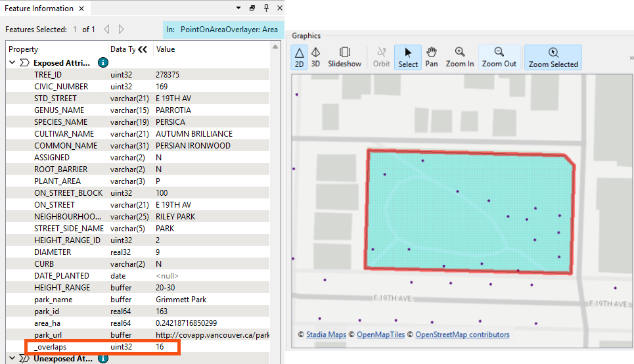Select the PLANT_AREA property row
The image size is (634, 364).
click(137, 181)
